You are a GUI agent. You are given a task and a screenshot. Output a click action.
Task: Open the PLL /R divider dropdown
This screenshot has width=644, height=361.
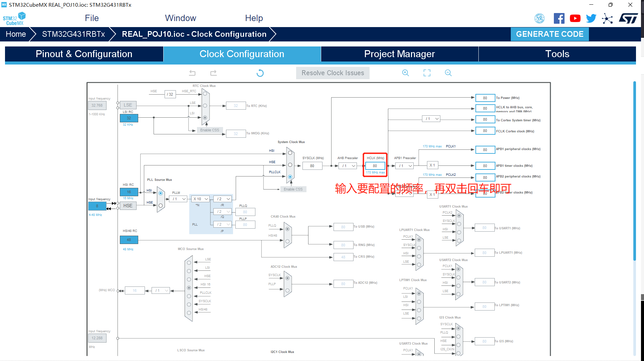coord(223,199)
